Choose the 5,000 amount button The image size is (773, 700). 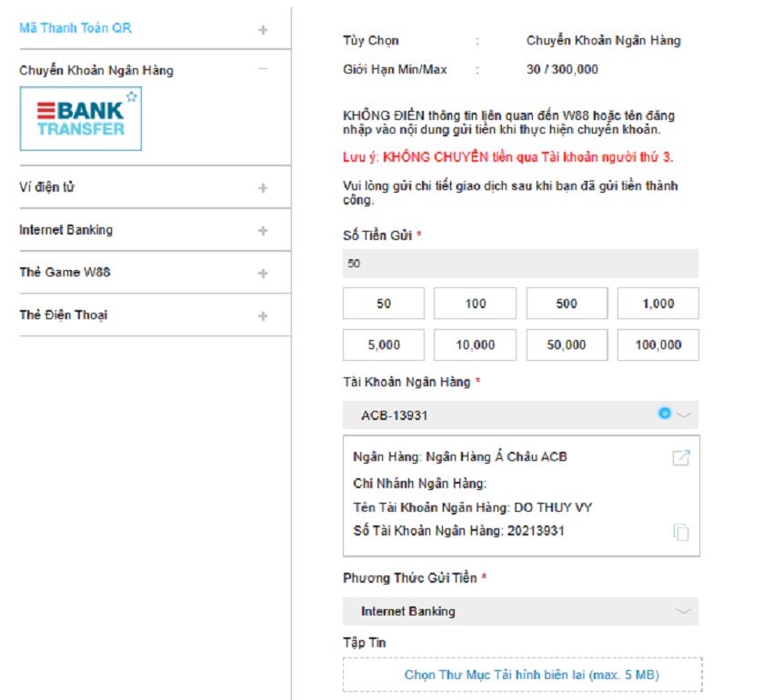coord(384,345)
